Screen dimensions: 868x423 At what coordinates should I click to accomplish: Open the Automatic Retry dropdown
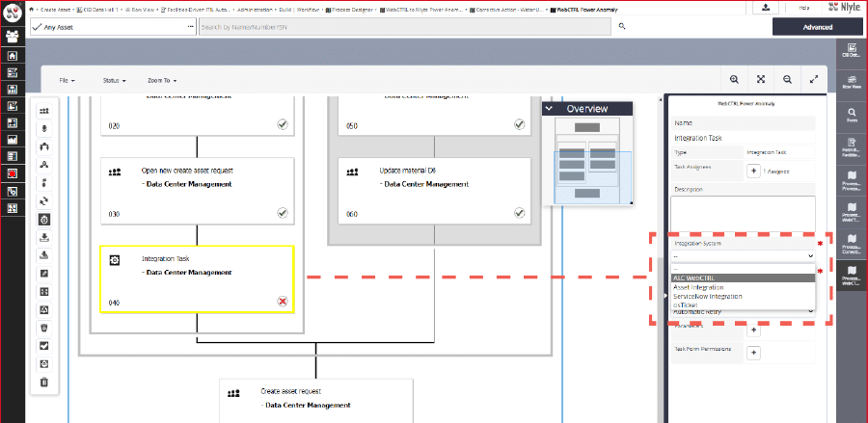(743, 312)
